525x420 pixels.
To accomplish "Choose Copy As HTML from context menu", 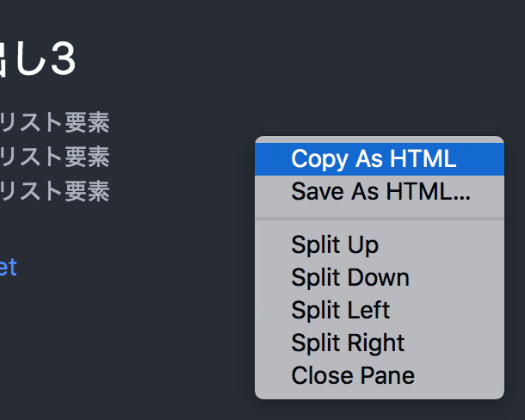I will coord(374,159).
